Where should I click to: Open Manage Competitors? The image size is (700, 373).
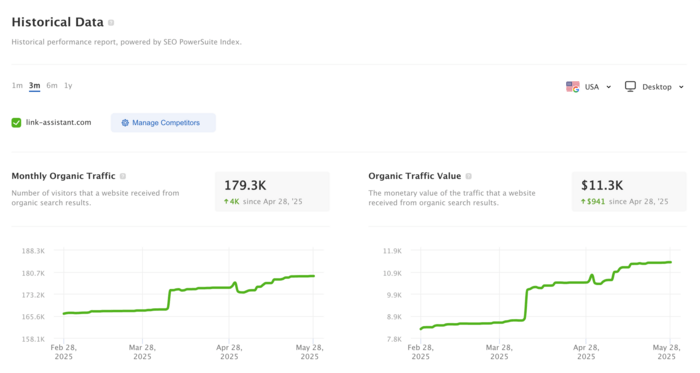click(163, 123)
